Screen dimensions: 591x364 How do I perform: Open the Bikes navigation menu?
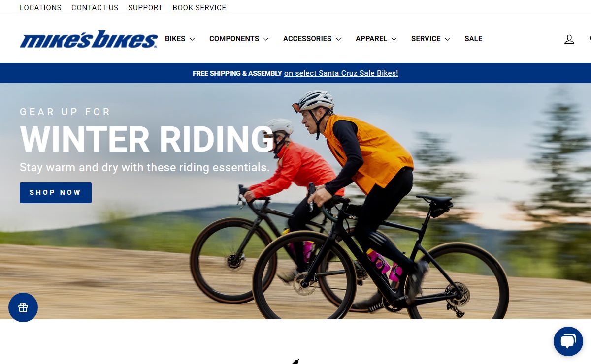pos(175,39)
